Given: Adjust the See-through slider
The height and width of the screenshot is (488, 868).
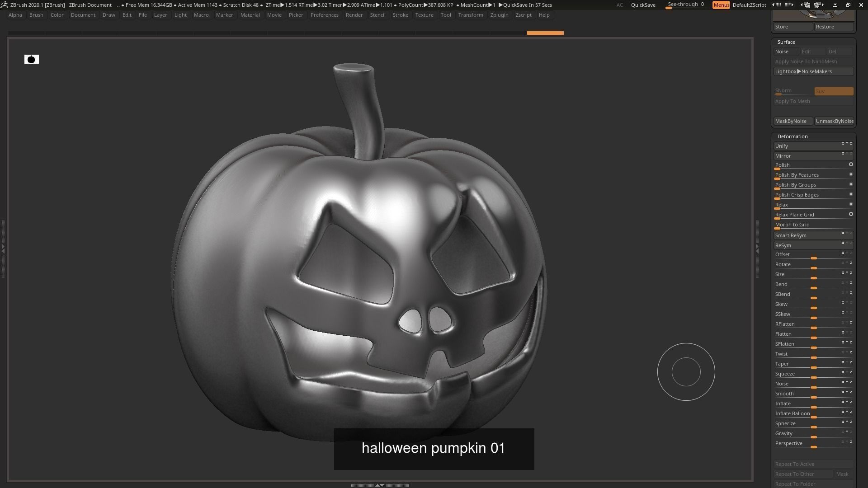Looking at the screenshot, I should [x=687, y=5].
